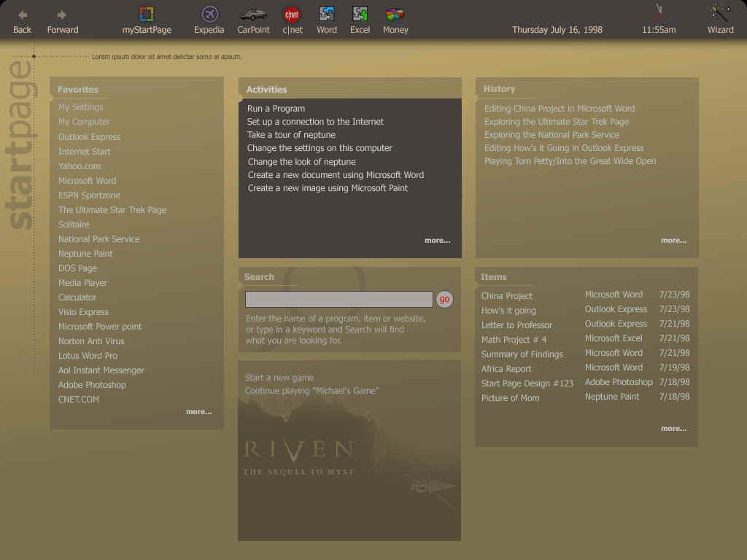Launch Solitaire from Favorites
This screenshot has width=747, height=560.
(x=74, y=225)
